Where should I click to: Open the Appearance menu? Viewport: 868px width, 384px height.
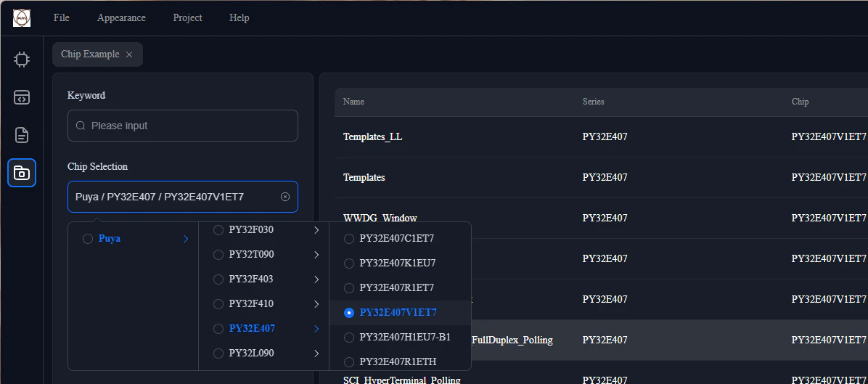point(121,17)
